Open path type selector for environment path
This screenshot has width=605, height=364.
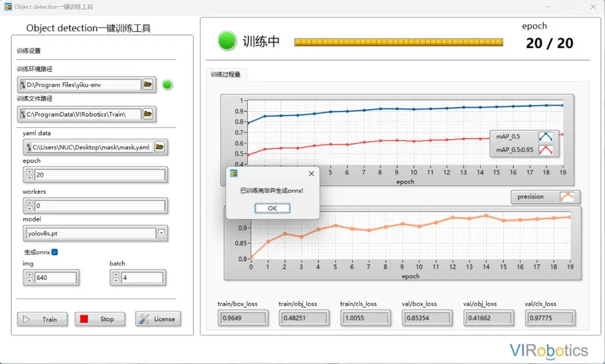(23, 85)
